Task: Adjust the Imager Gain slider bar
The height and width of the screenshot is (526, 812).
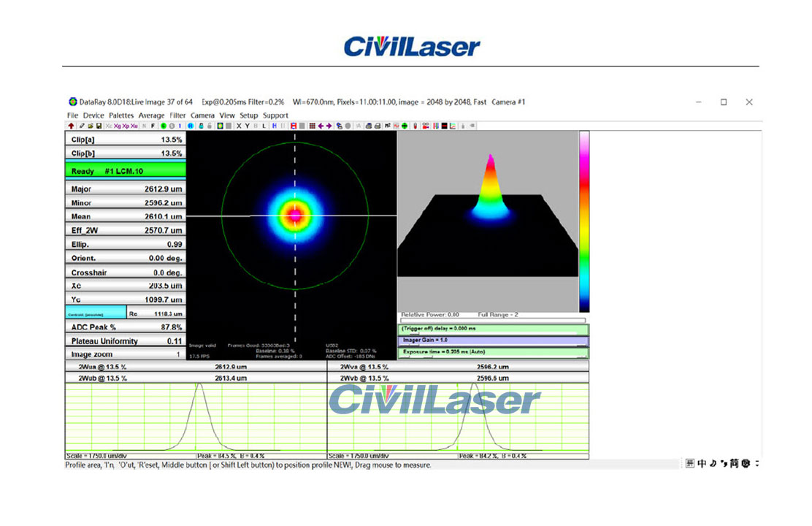Action: 494,340
